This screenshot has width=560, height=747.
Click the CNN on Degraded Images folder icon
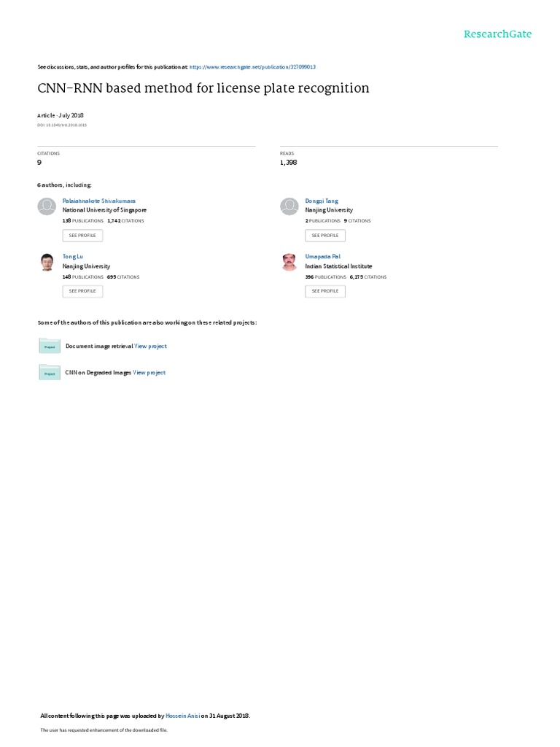(x=50, y=372)
